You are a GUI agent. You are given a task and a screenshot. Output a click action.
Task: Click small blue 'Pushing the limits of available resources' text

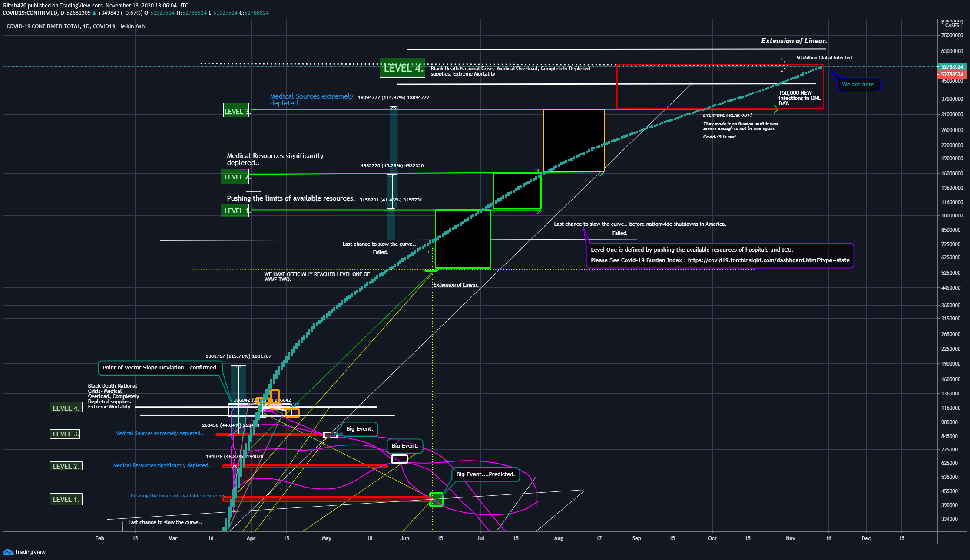click(178, 496)
